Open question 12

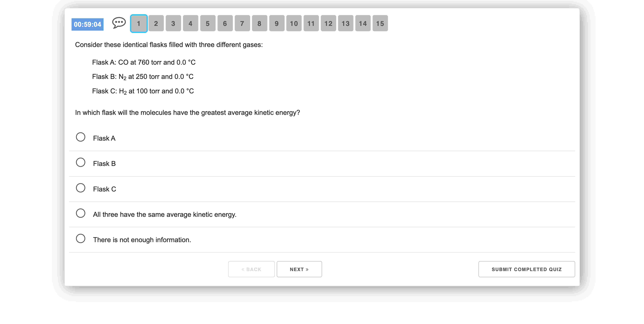[328, 24]
